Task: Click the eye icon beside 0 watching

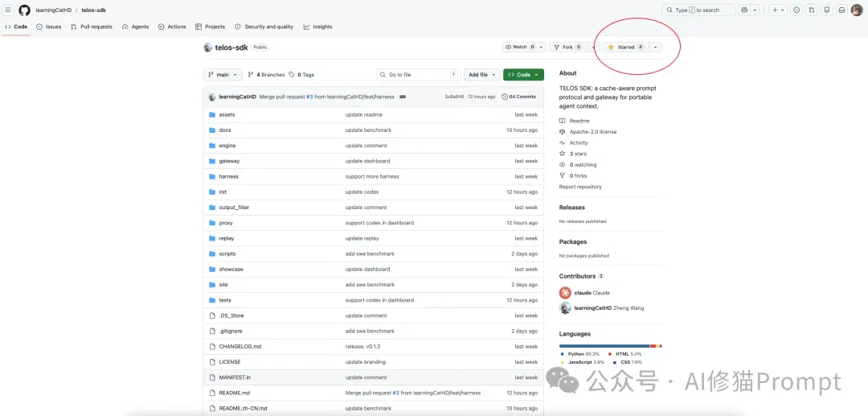Action: pos(563,164)
